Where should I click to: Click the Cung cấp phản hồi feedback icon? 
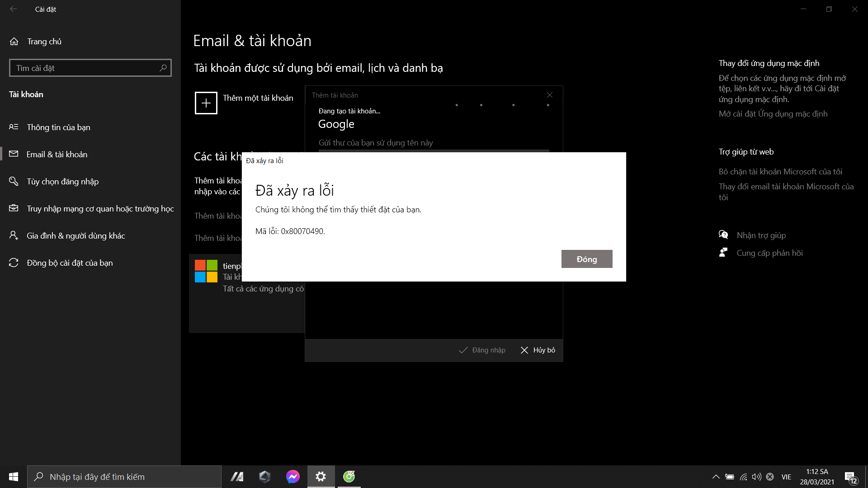pyautogui.click(x=724, y=253)
